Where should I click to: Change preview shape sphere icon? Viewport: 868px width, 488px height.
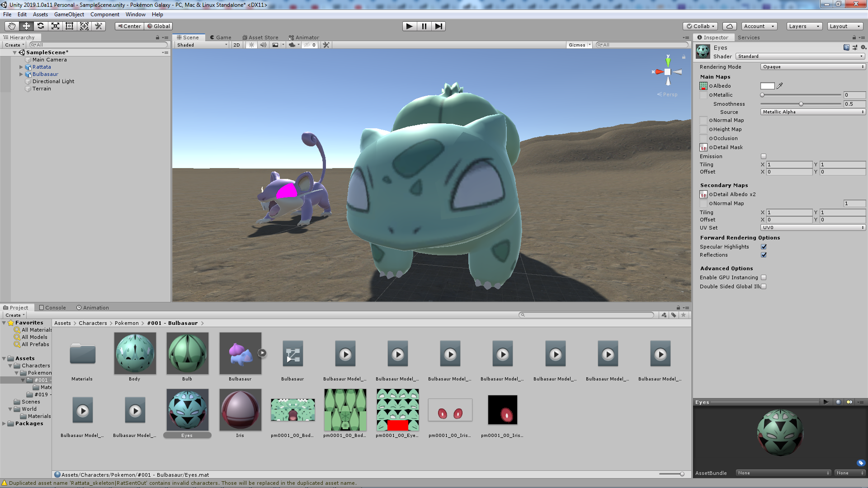[x=839, y=402]
